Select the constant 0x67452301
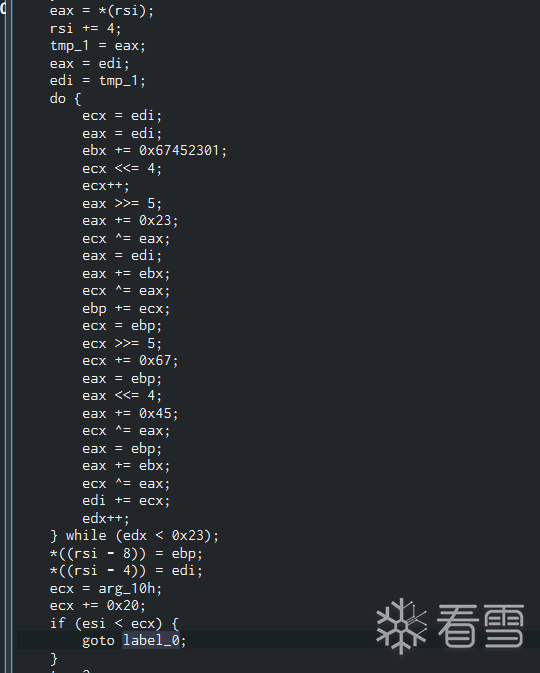 [179, 151]
